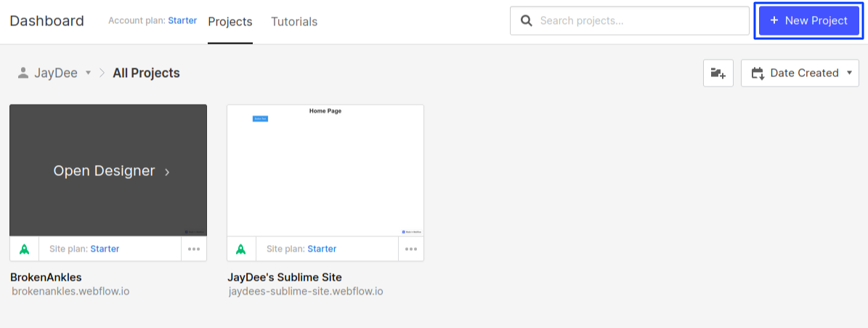Select the All Projects breadcrumb
This screenshot has height=328, width=868.
coord(146,73)
